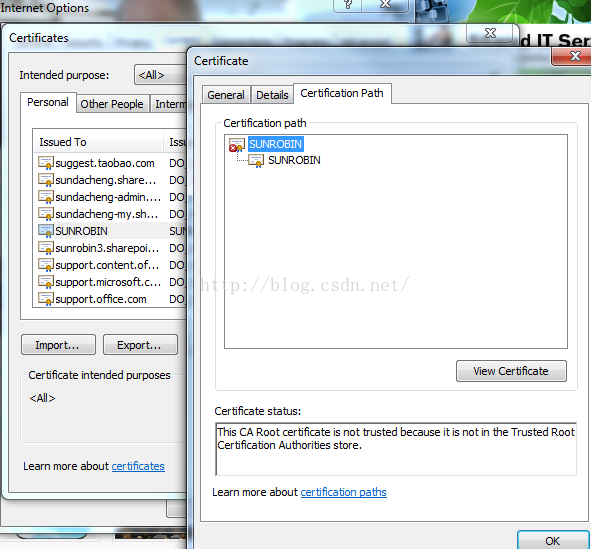Select the Personal tab in Certificates

[x=48, y=102]
